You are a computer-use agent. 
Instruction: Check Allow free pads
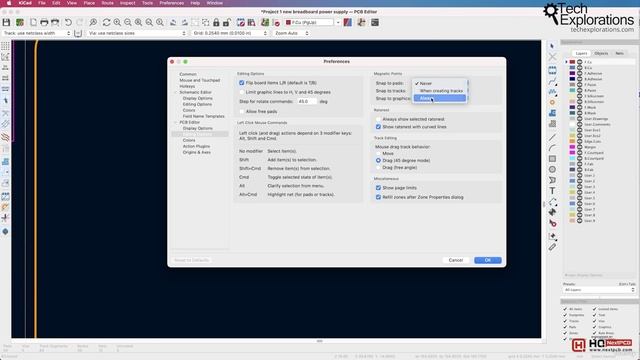point(242,111)
